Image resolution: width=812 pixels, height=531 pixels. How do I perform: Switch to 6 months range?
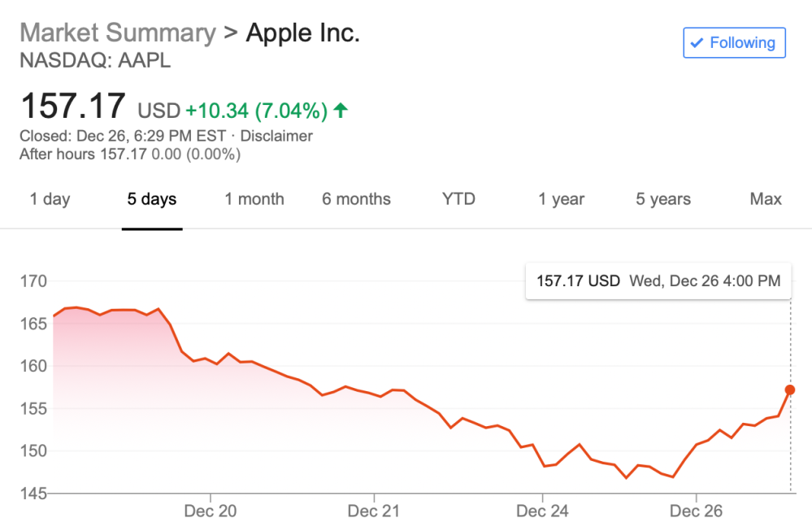[x=356, y=199]
